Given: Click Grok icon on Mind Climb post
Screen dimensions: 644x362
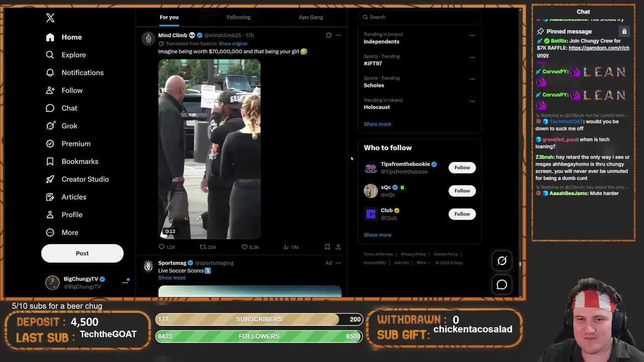Looking at the screenshot, I should tap(329, 35).
